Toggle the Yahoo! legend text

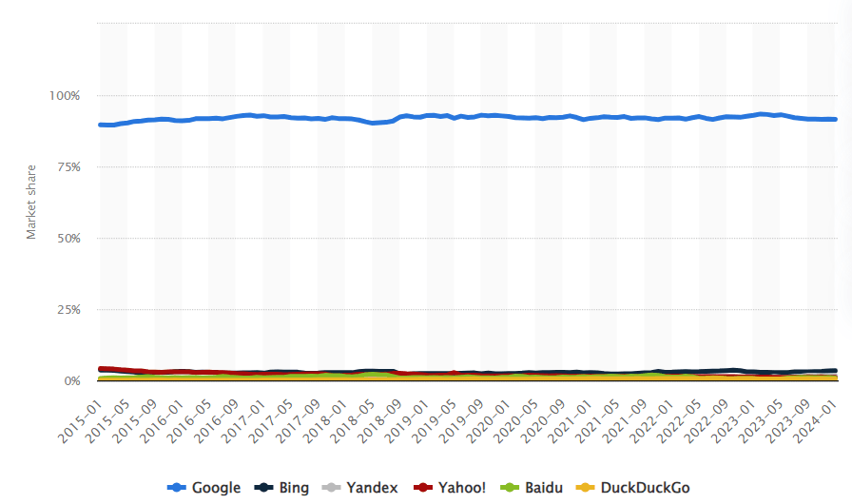[x=462, y=488]
